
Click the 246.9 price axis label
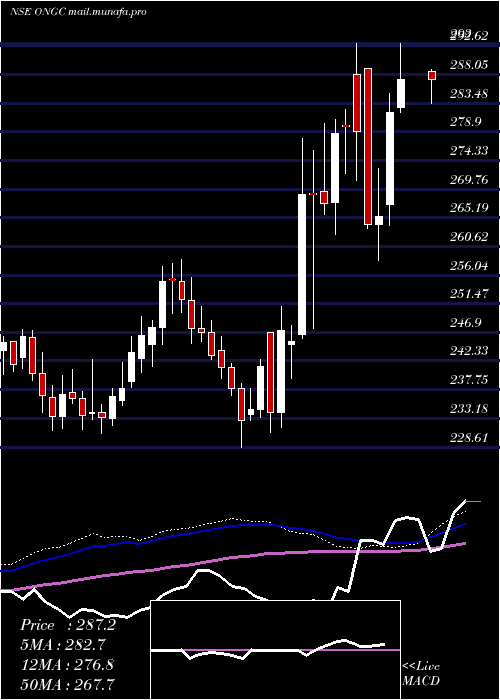click(466, 323)
